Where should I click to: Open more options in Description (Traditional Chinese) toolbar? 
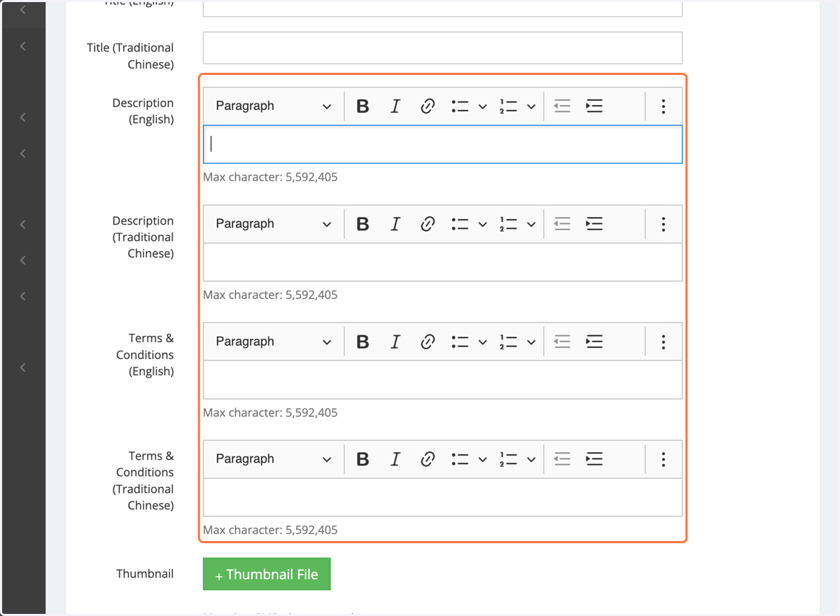click(x=663, y=224)
